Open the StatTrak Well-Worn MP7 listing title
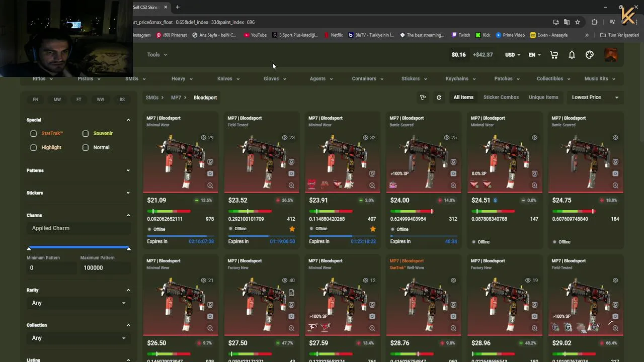The width and height of the screenshot is (644, 362). [407, 261]
